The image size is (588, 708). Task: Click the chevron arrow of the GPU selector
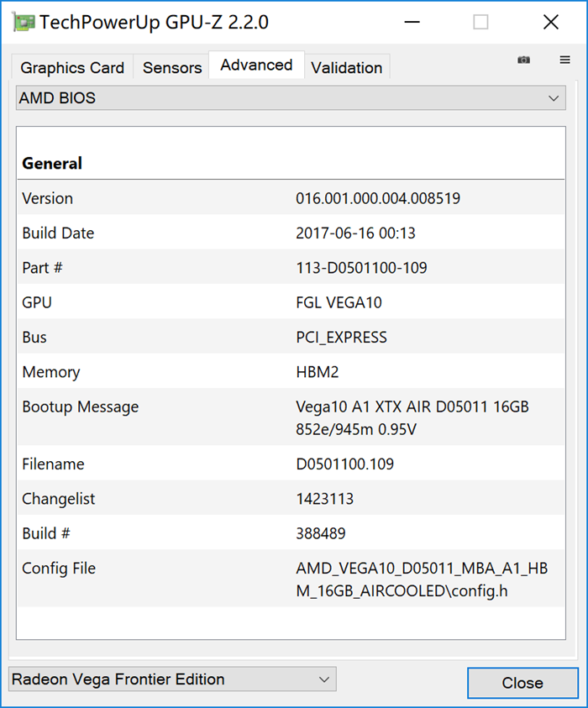[323, 679]
